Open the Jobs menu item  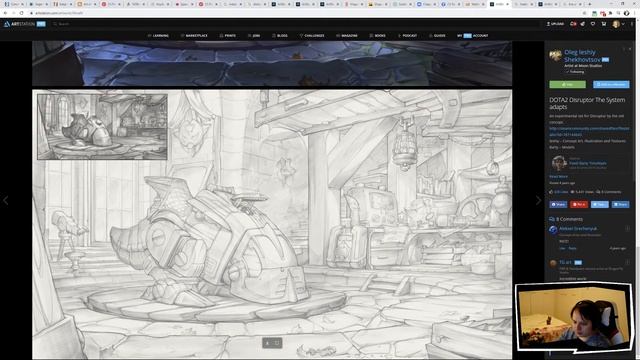(253, 36)
